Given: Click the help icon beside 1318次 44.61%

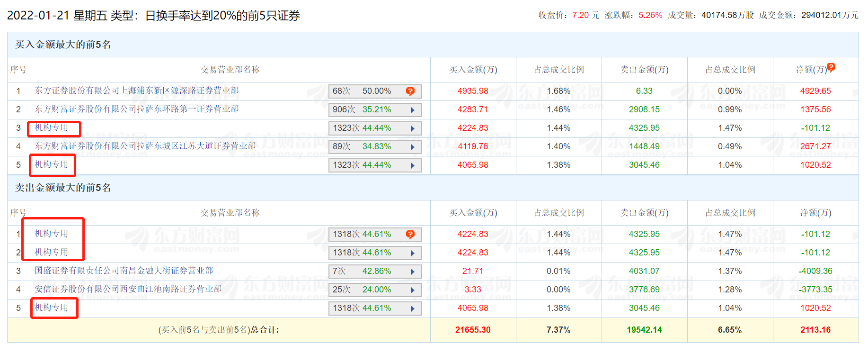Looking at the screenshot, I should pyautogui.click(x=410, y=235).
